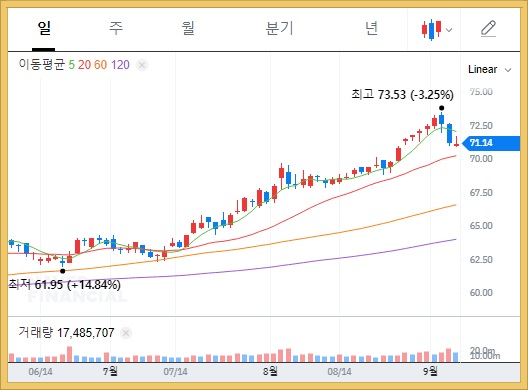Click the 65.00 price axis value
The image size is (528, 390).
[x=481, y=226]
